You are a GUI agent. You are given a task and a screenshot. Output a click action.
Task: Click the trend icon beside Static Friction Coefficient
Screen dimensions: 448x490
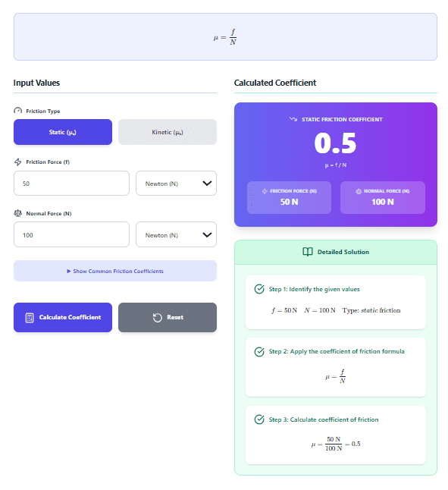(x=293, y=119)
